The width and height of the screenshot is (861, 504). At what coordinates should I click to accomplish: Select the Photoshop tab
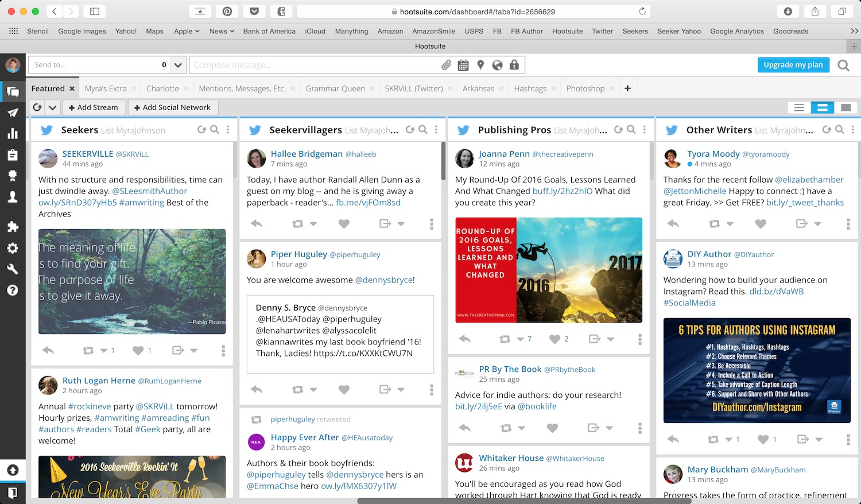tap(585, 88)
